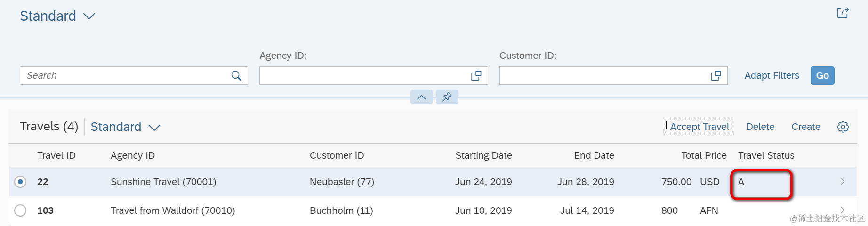Click the Total Price column header
The height and width of the screenshot is (226, 868).
tap(704, 155)
